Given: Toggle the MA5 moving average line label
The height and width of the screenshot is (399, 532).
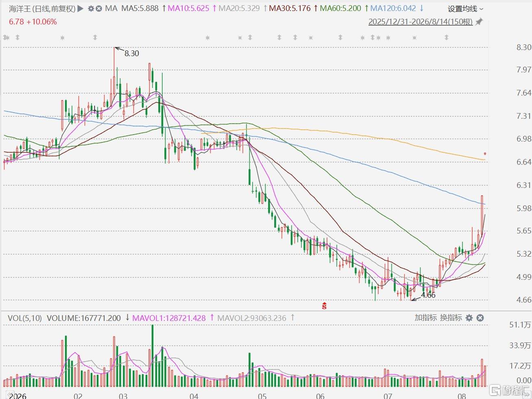Looking at the screenshot, I should (x=140, y=8).
